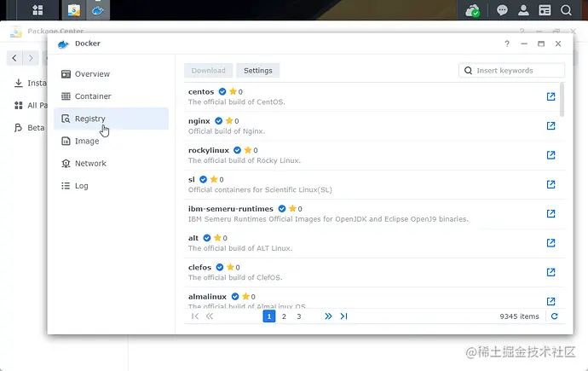Go to registry page 2
Screen dimensions: 588x371
pos(284,316)
